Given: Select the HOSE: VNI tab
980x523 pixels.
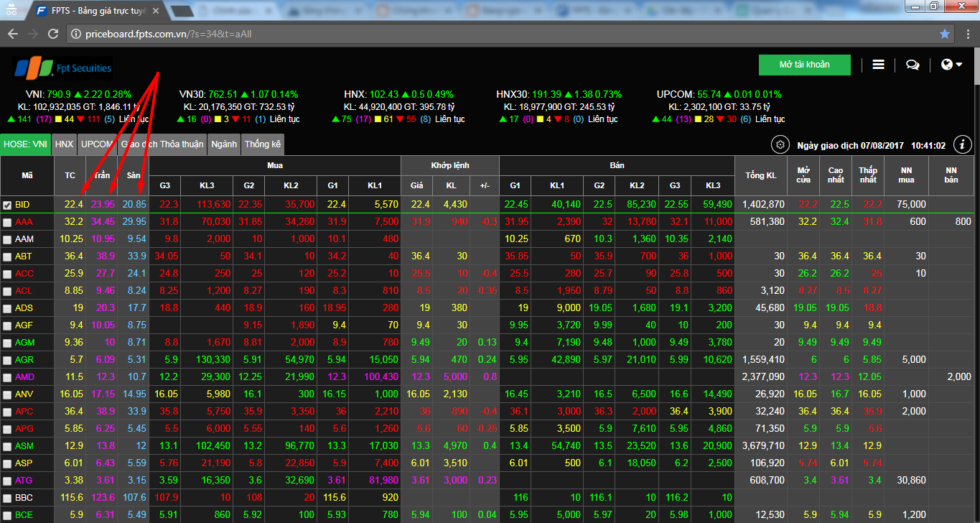Looking at the screenshot, I should click(x=26, y=144).
